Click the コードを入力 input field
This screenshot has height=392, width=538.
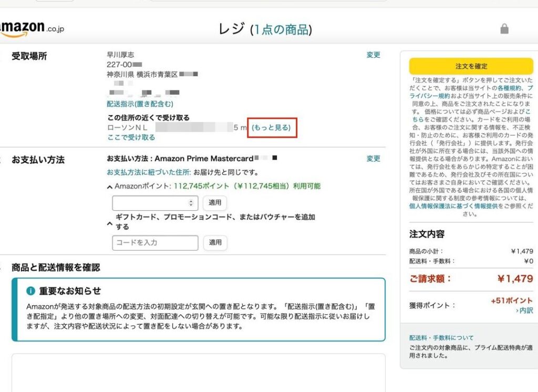(155, 243)
